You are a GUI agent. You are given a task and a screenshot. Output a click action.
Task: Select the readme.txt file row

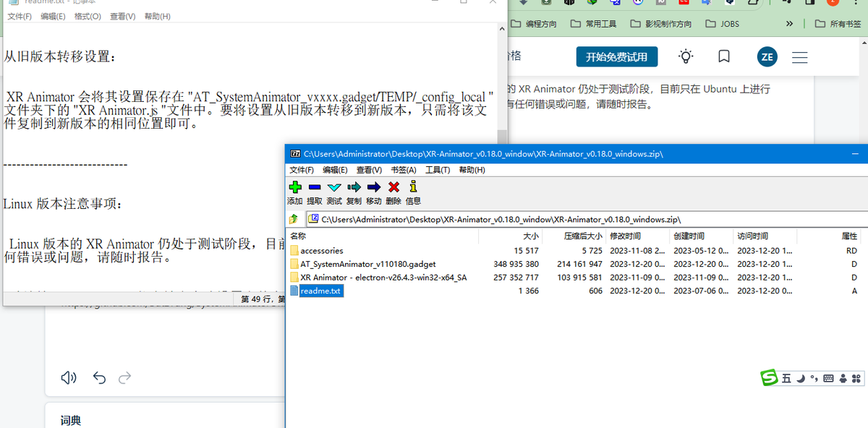(575, 291)
